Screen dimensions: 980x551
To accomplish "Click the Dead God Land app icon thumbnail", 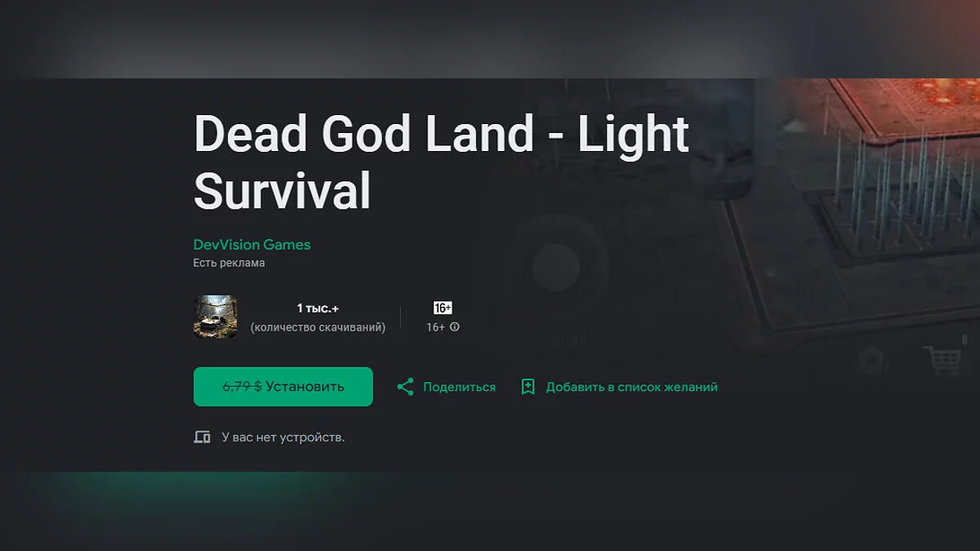I will click(x=216, y=317).
